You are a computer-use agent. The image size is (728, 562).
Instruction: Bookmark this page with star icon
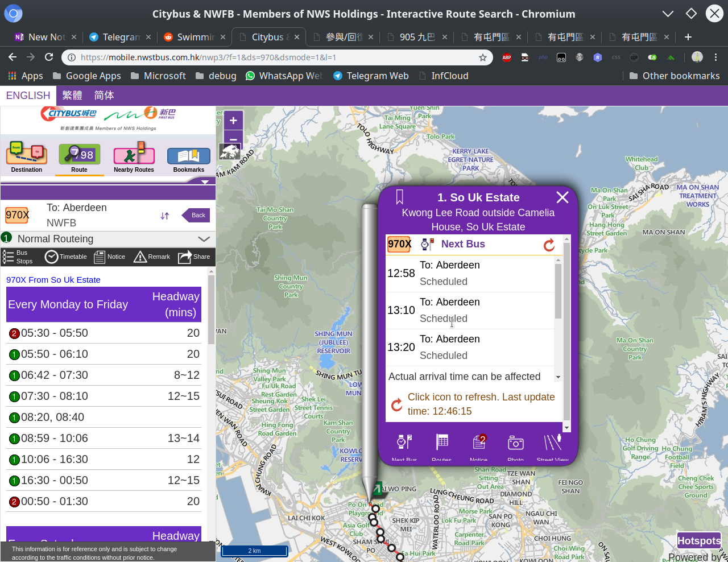(x=483, y=57)
